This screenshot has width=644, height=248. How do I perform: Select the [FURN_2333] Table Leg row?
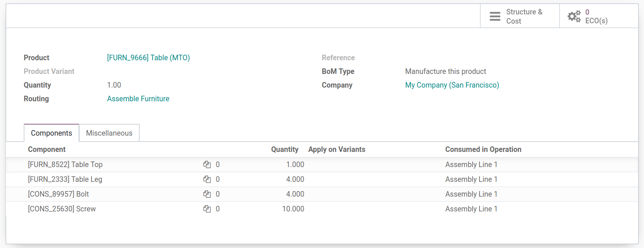(x=322, y=179)
